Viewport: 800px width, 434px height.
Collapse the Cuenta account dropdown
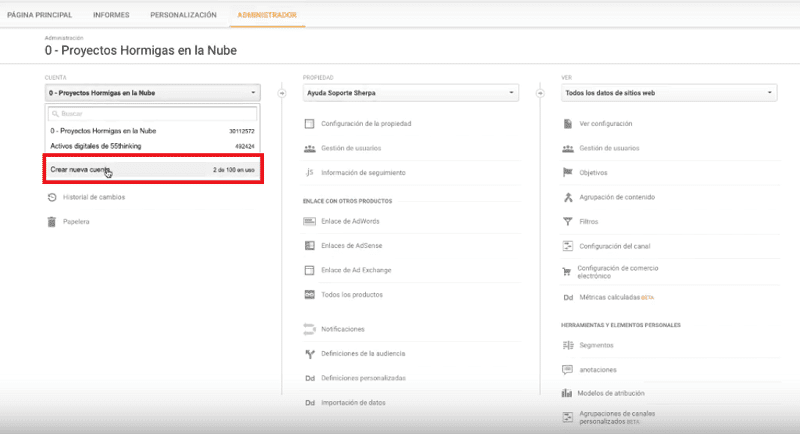tap(153, 93)
